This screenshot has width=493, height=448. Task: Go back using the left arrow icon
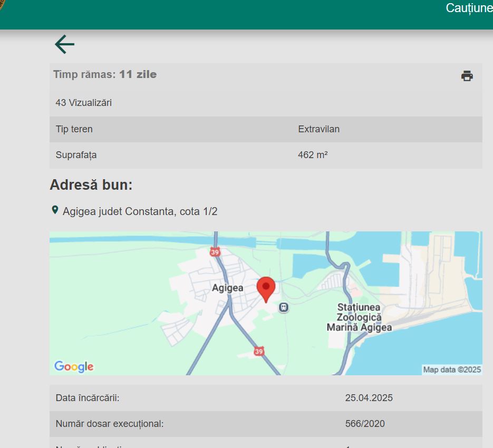(64, 44)
